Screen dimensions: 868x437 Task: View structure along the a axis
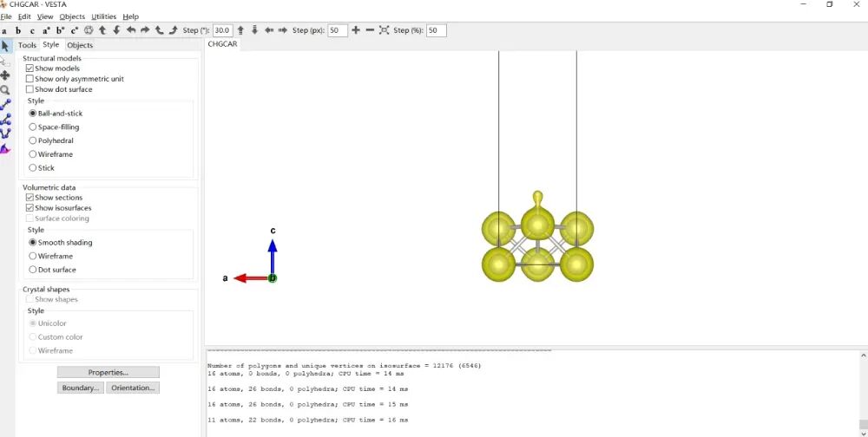pyautogui.click(x=4, y=30)
